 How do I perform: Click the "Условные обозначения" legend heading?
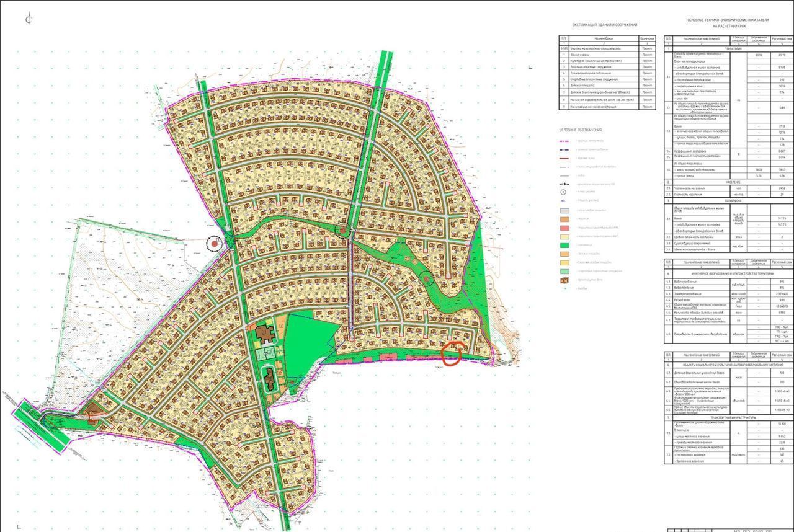581,130
